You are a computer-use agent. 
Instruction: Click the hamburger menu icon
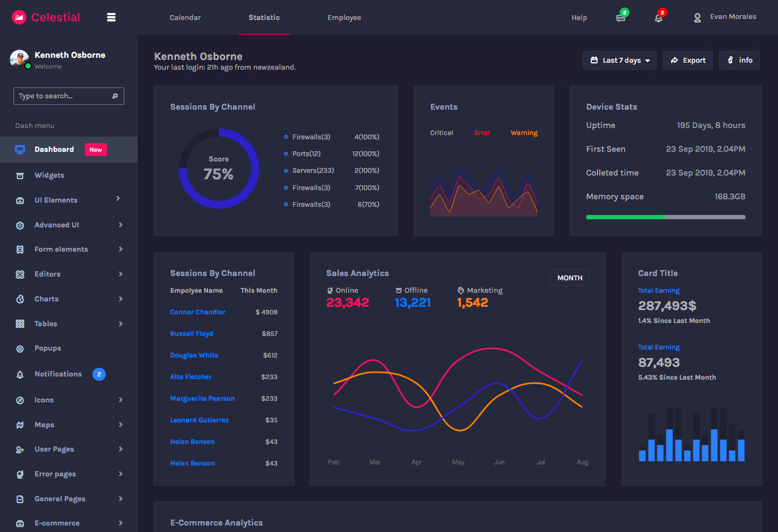[111, 17]
